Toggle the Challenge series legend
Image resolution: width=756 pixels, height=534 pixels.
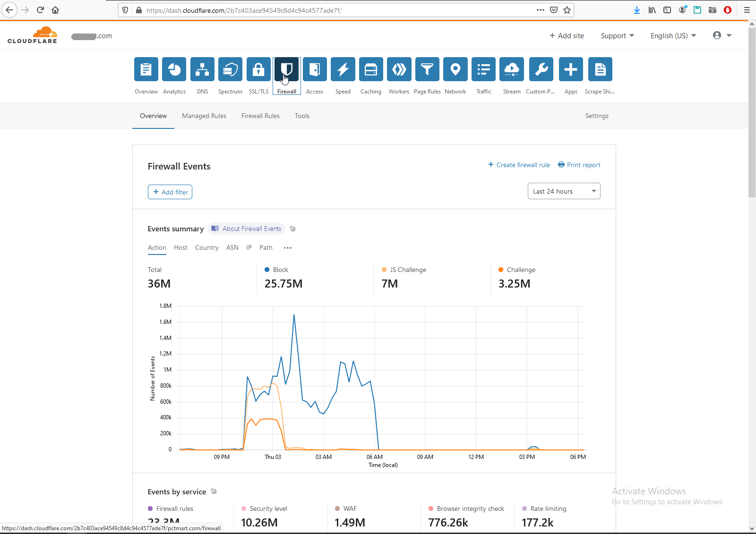coord(517,270)
